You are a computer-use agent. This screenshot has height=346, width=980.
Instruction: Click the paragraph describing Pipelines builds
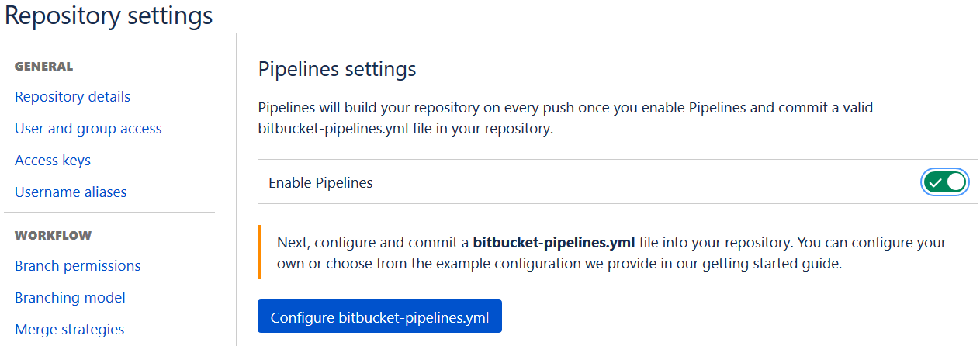pos(565,118)
